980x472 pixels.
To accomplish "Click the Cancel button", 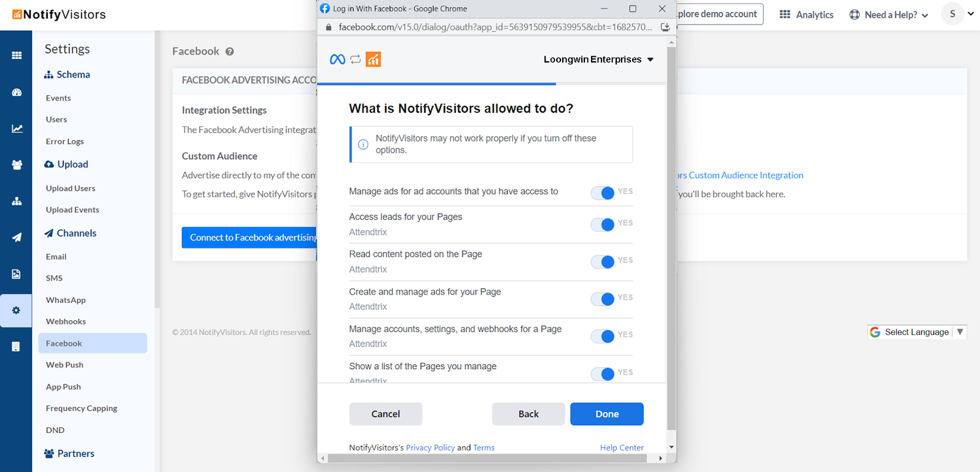I will point(386,414).
